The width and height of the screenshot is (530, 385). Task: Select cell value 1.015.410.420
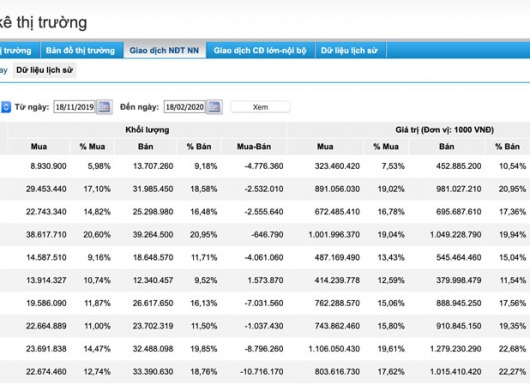pos(456,371)
